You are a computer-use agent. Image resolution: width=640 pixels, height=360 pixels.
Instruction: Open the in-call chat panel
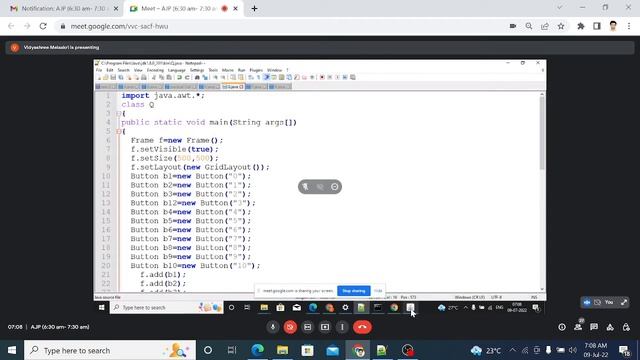pos(594,327)
